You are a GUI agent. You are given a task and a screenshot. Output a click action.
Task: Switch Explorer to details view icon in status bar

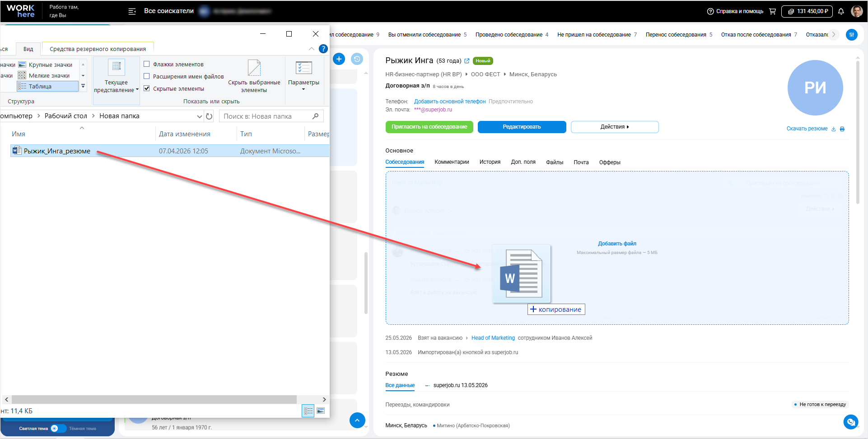pyautogui.click(x=308, y=411)
